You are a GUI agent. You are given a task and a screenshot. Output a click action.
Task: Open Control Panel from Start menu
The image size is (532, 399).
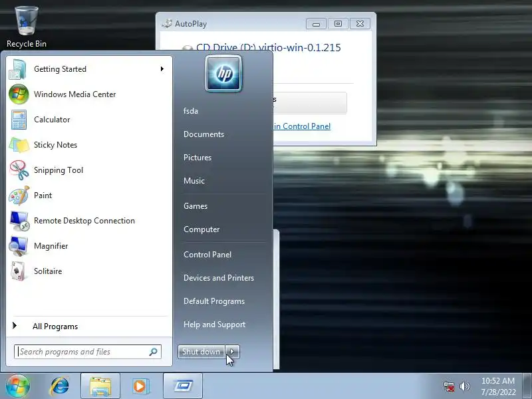point(207,255)
